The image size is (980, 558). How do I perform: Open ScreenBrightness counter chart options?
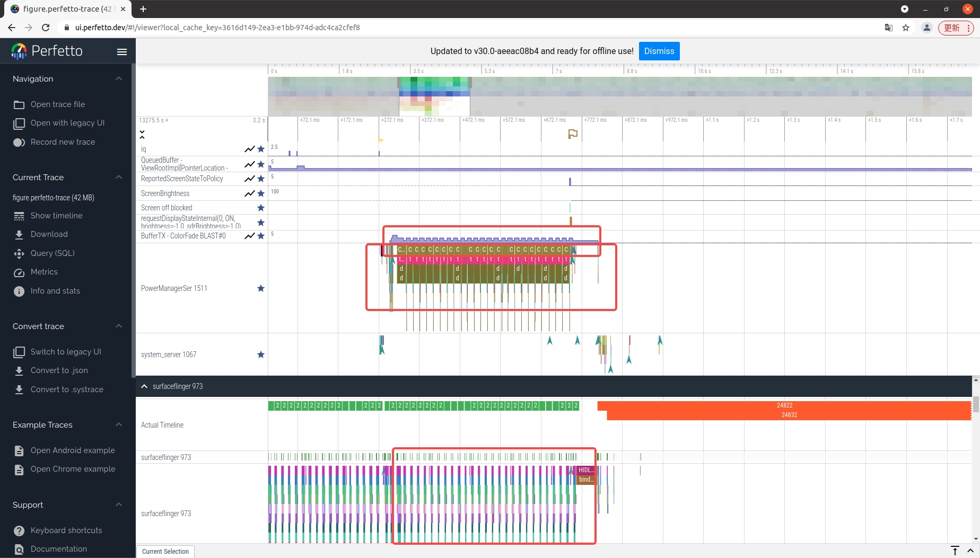point(249,193)
